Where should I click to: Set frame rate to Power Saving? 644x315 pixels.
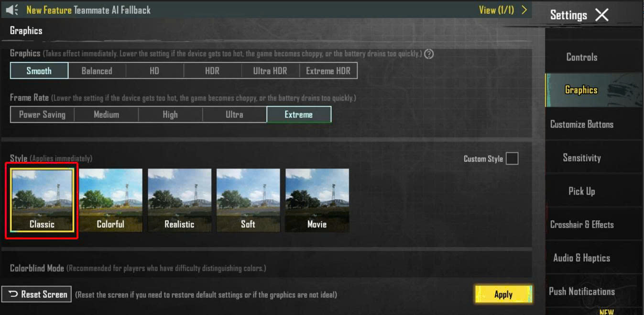(x=42, y=114)
